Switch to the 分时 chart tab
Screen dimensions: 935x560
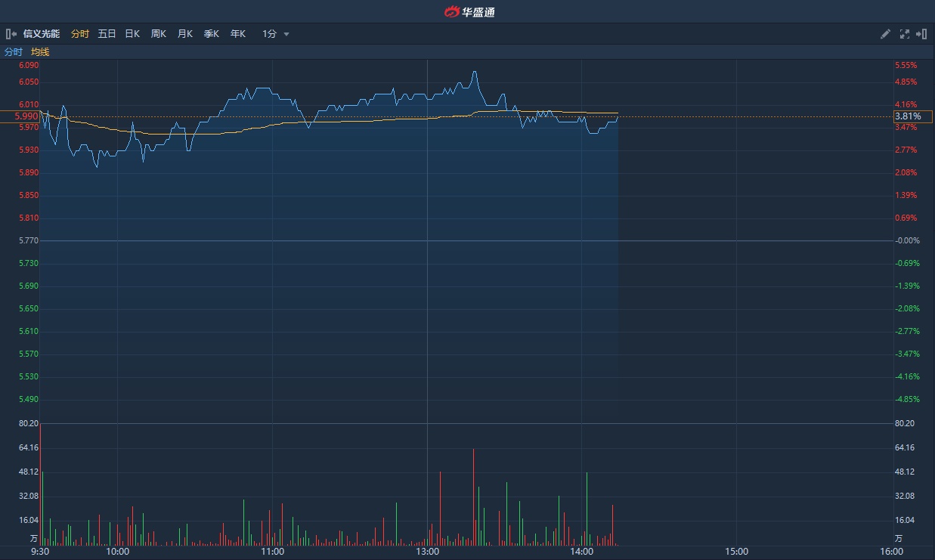(x=79, y=34)
